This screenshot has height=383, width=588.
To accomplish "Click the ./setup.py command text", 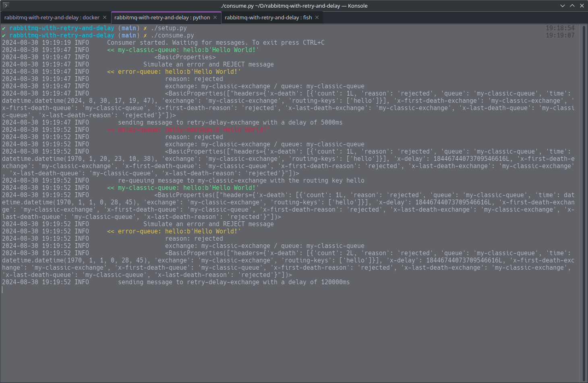I will tap(169, 28).
